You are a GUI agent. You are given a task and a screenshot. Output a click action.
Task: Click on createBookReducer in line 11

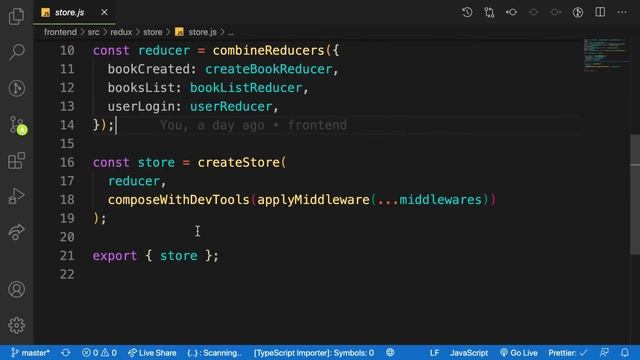click(x=269, y=69)
